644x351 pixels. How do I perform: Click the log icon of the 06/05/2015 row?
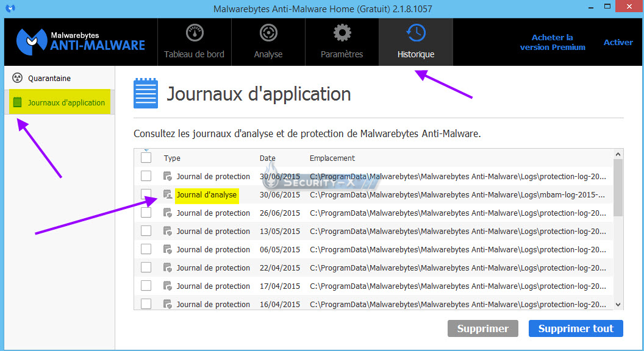(x=168, y=249)
